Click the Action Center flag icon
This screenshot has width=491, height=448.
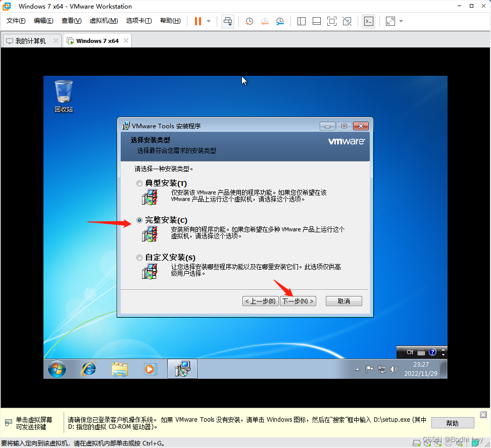[x=369, y=369]
